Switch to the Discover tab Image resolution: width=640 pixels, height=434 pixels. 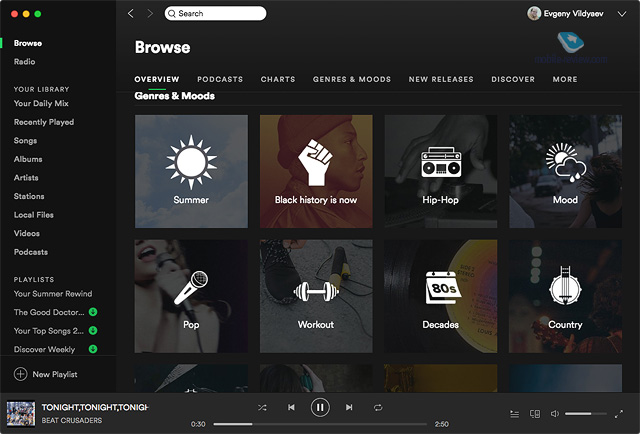(x=513, y=79)
